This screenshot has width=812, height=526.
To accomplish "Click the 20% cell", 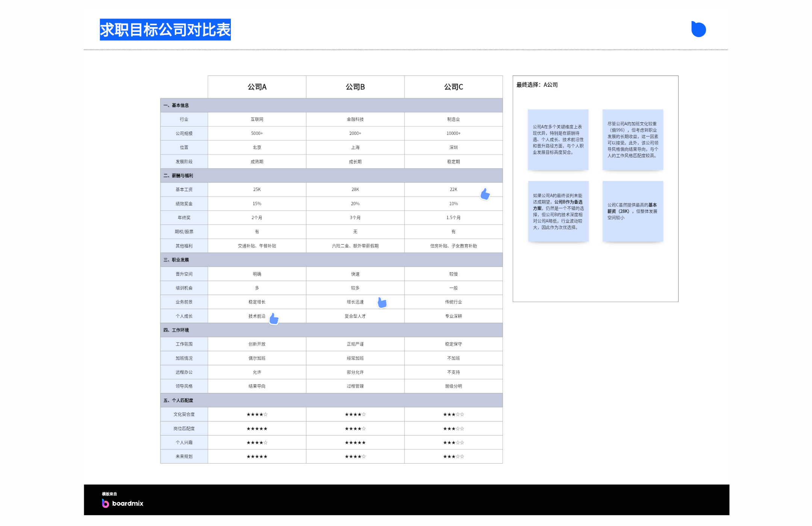I will (x=355, y=204).
